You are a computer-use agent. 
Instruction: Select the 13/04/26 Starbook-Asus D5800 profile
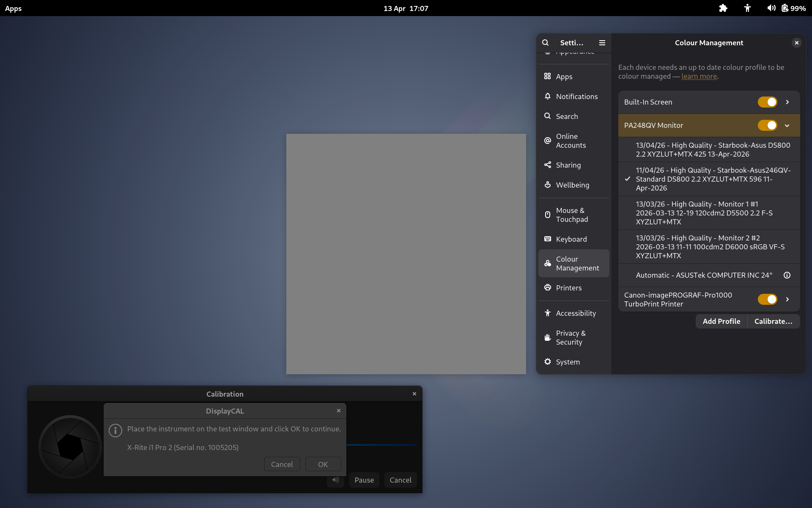coord(713,149)
